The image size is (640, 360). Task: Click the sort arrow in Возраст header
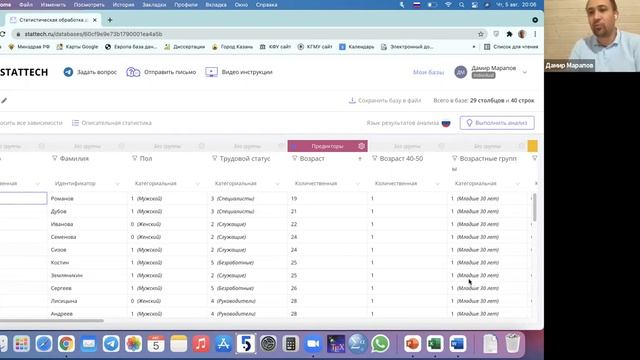pos(360,158)
